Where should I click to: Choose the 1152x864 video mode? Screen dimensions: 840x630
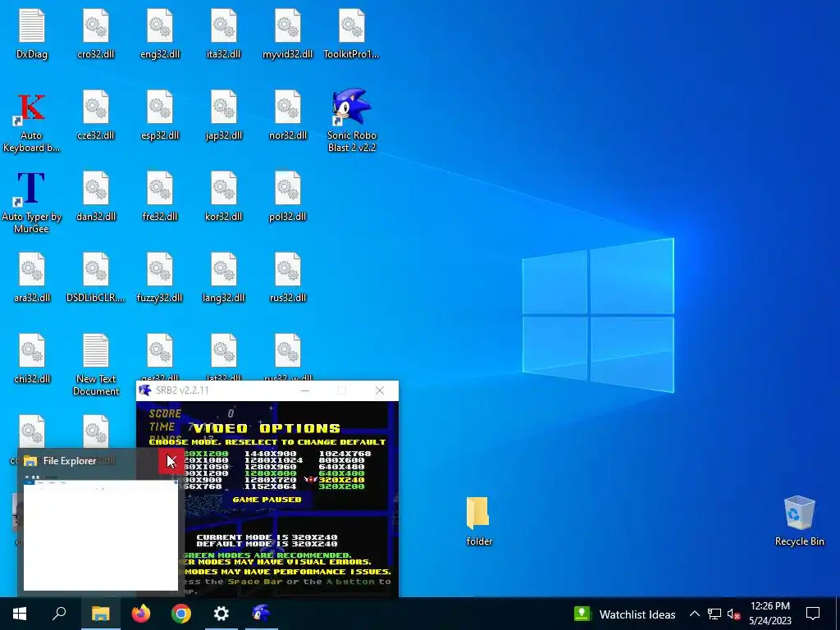pyautogui.click(x=270, y=486)
